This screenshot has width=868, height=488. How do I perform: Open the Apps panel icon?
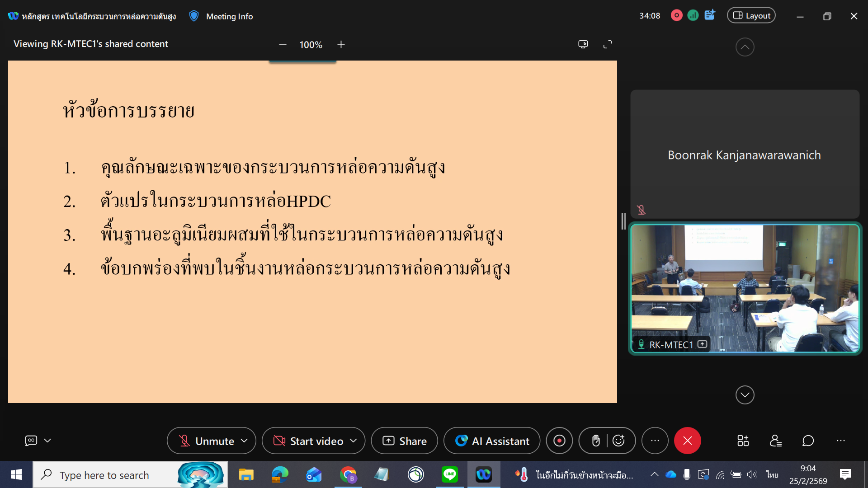click(x=743, y=441)
